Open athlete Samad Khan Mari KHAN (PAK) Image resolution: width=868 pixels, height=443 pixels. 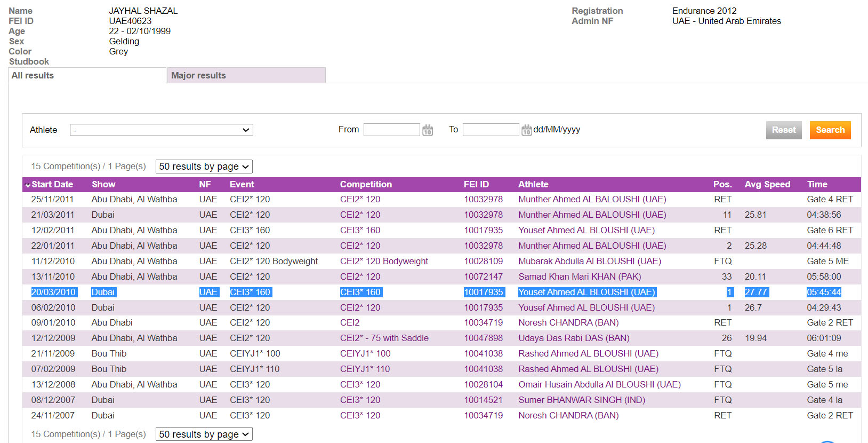pyautogui.click(x=580, y=276)
